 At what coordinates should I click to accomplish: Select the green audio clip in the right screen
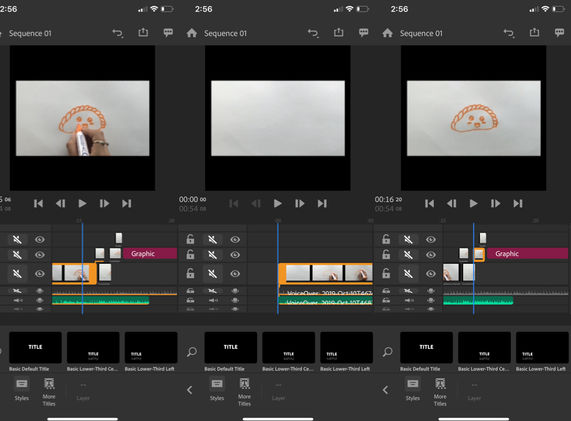(478, 300)
